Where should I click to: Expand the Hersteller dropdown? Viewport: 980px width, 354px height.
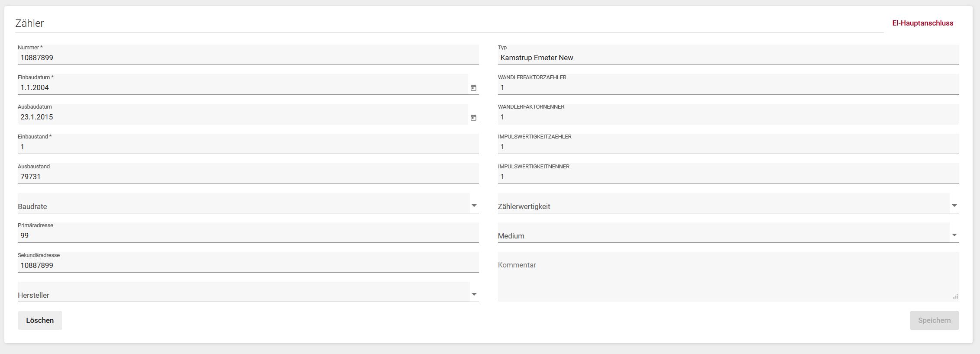[474, 294]
